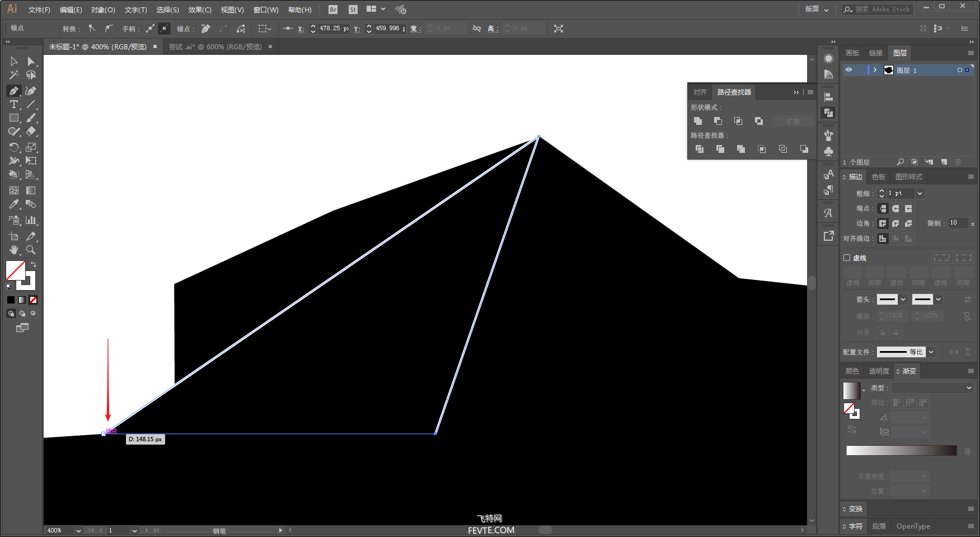
Task: Switch to the 色板 swatches tab
Action: [879, 177]
